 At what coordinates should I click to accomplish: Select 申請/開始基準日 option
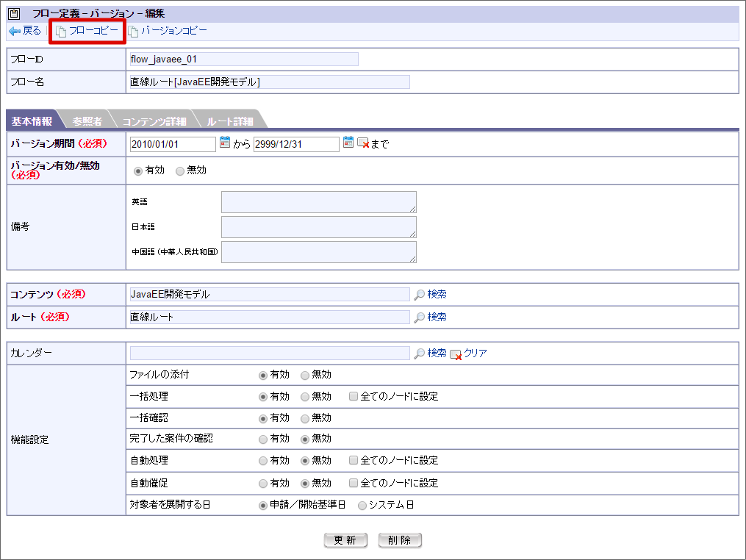point(262,506)
